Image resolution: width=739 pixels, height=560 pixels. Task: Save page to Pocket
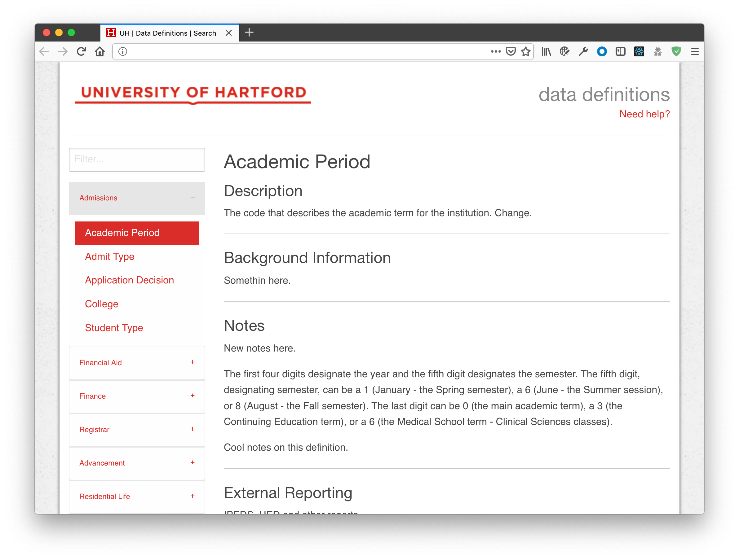click(511, 52)
